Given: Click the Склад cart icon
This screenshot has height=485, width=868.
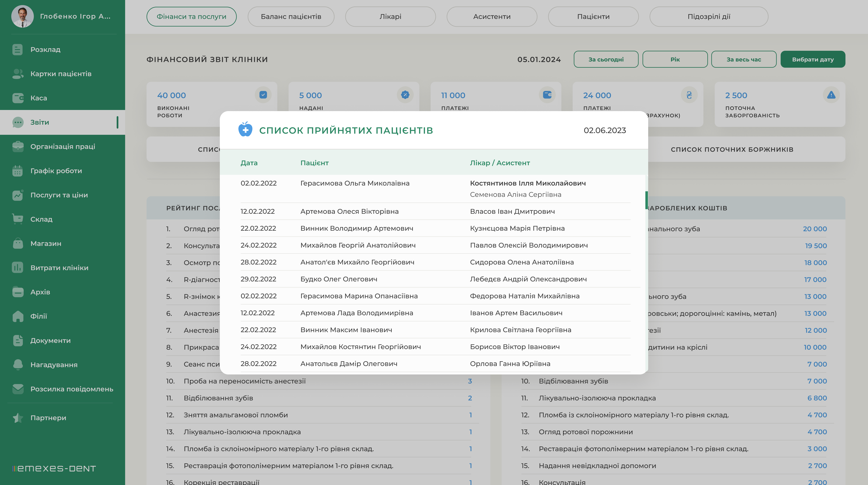Looking at the screenshot, I should coord(17,219).
